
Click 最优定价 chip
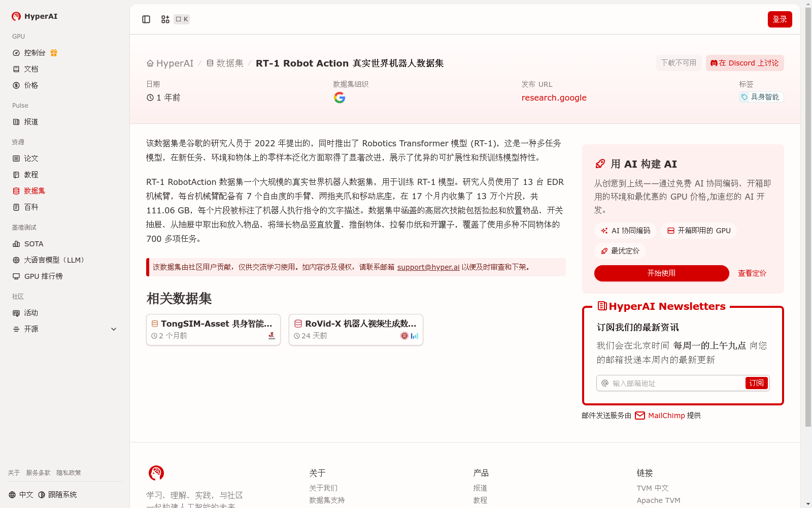click(x=620, y=251)
